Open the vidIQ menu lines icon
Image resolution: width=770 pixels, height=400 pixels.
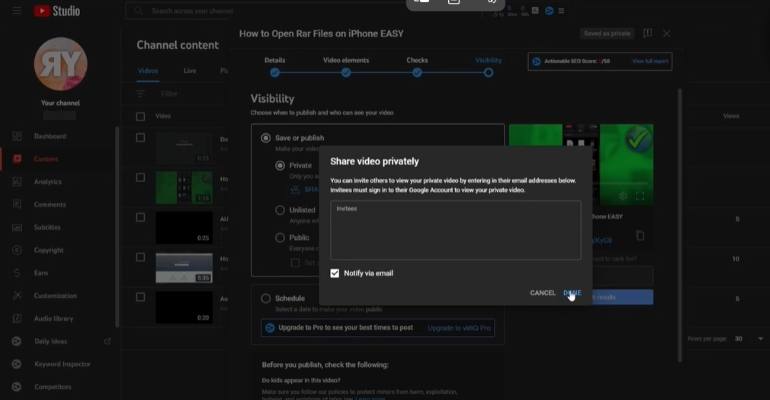point(561,11)
